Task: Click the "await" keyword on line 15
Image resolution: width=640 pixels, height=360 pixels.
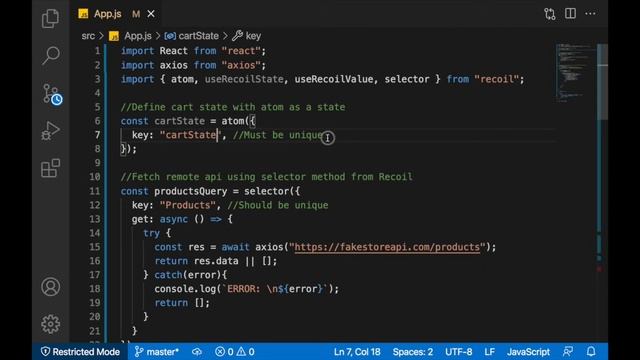Action: pos(236,247)
